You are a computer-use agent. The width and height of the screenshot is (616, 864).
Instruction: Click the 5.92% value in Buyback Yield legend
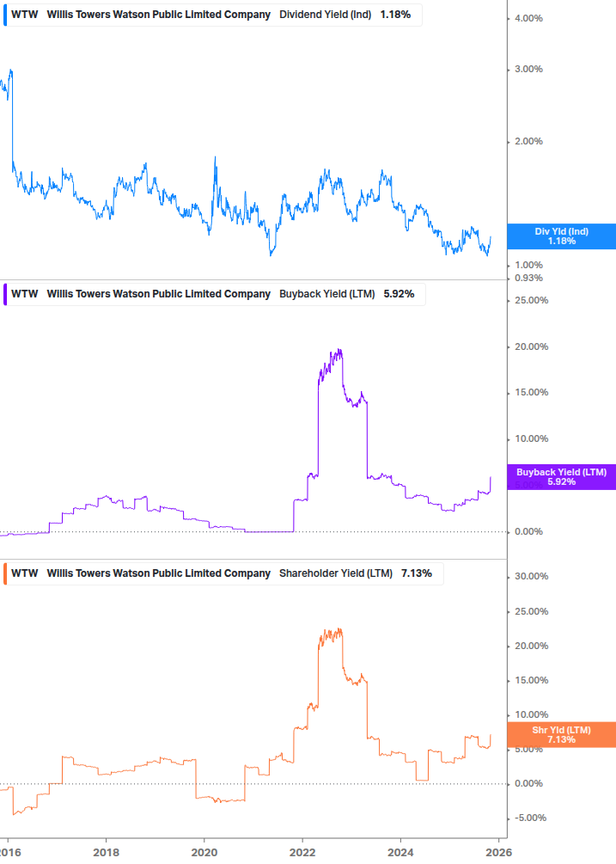click(x=399, y=294)
